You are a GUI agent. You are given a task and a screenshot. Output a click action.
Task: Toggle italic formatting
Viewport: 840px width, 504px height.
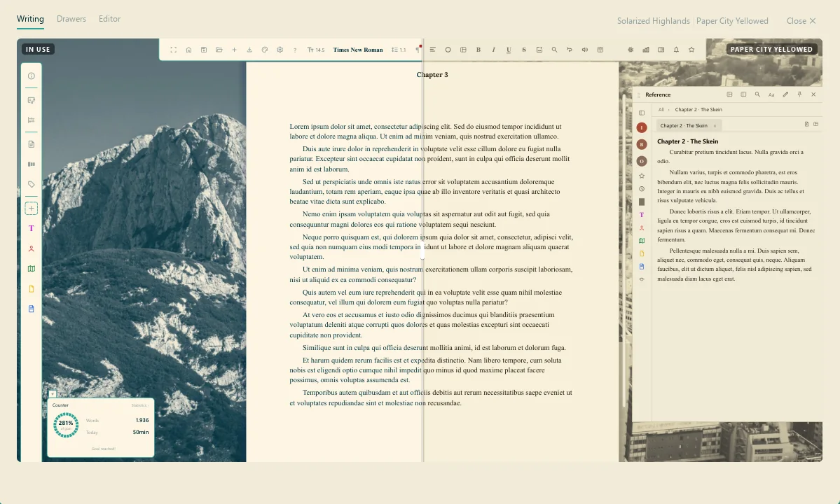[x=493, y=50]
